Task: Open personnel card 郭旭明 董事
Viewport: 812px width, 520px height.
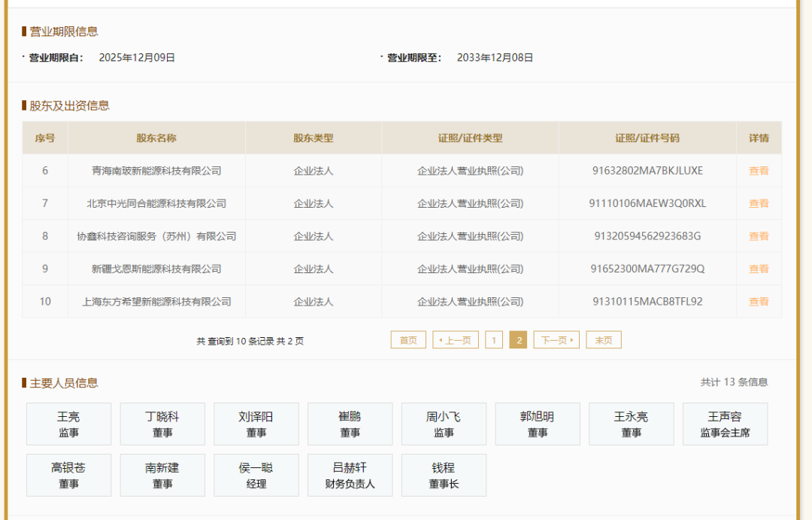Action: pyautogui.click(x=538, y=424)
